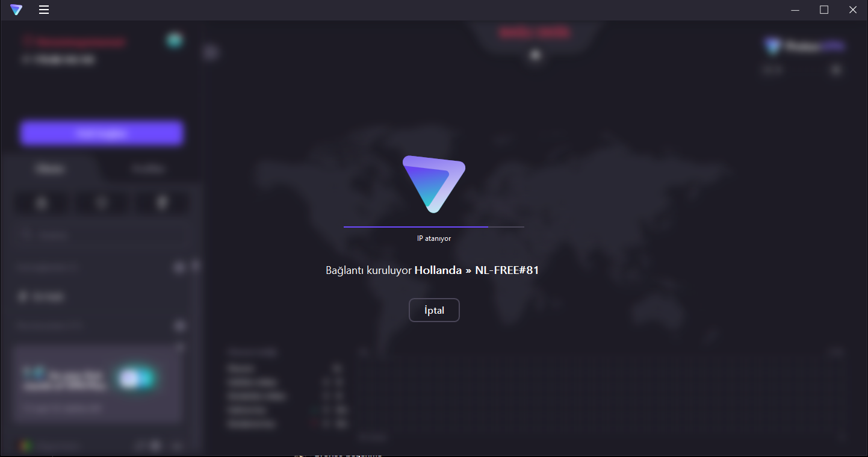Click the teal circular status icon in sidebar header
This screenshot has height=457, width=868.
[x=175, y=41]
